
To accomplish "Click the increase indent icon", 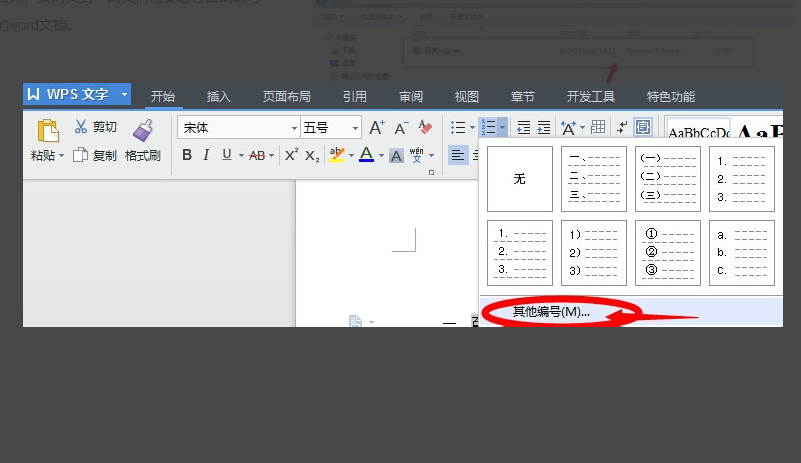I will 544,127.
